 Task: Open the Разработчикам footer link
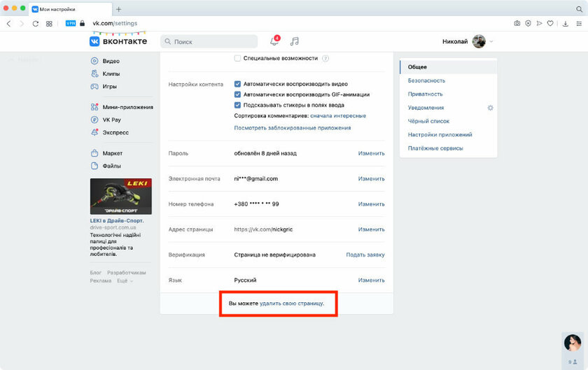[127, 273]
